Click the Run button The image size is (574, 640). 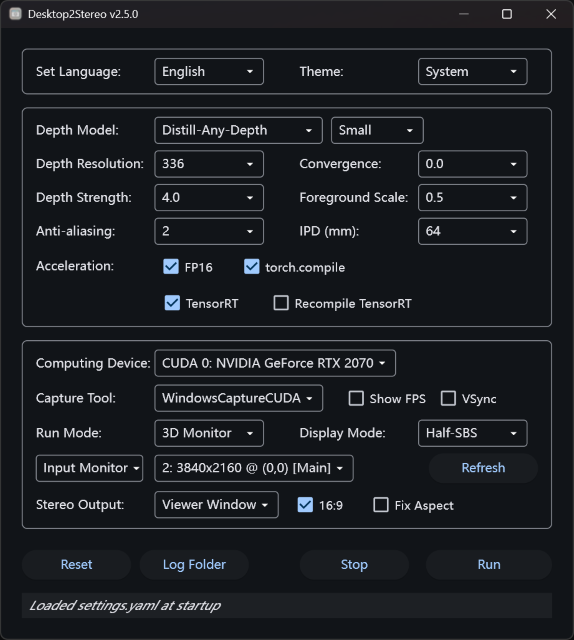[x=489, y=565]
